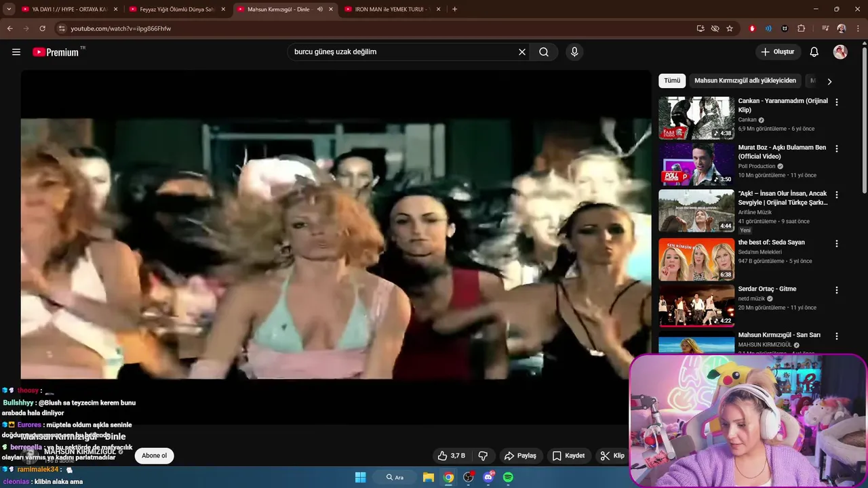Image resolution: width=868 pixels, height=488 pixels.
Task: Select the Tümü filter chip
Action: click(x=672, y=81)
